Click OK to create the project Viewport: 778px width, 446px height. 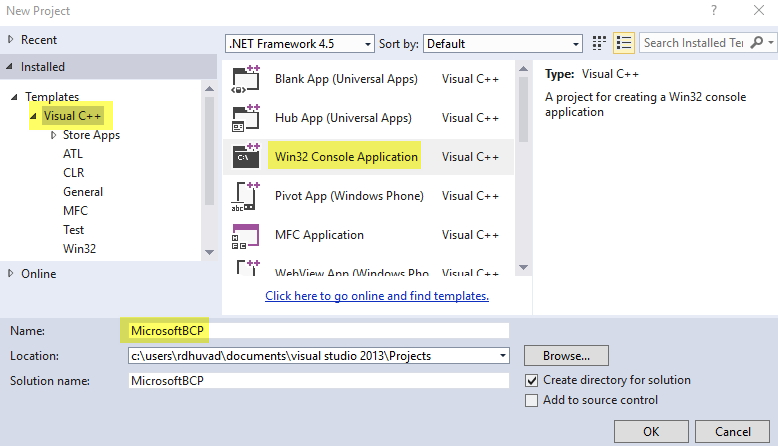(651, 432)
